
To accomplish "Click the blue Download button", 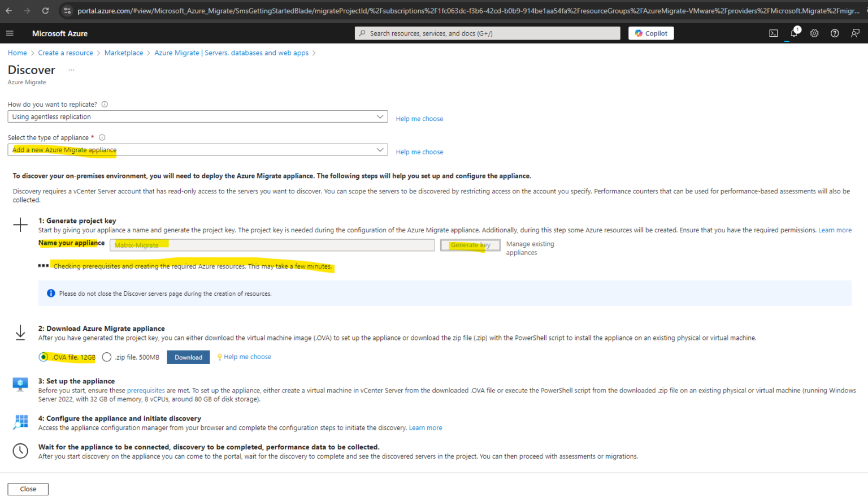I will click(188, 357).
